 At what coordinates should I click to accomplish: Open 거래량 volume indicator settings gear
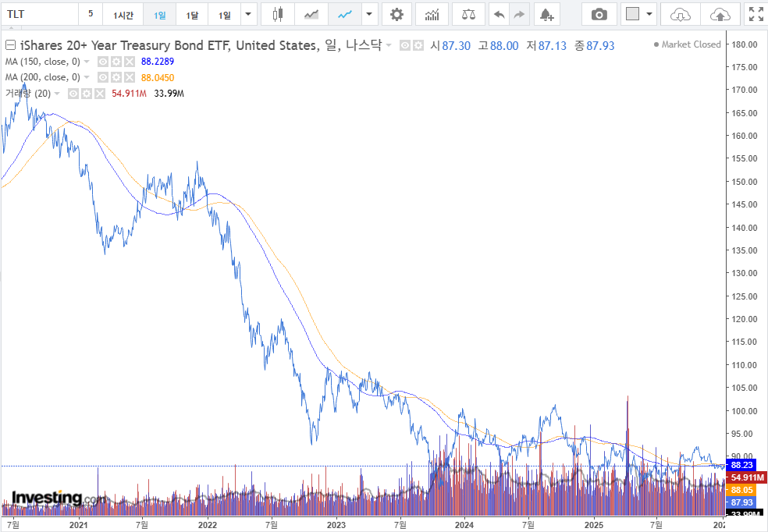click(87, 94)
